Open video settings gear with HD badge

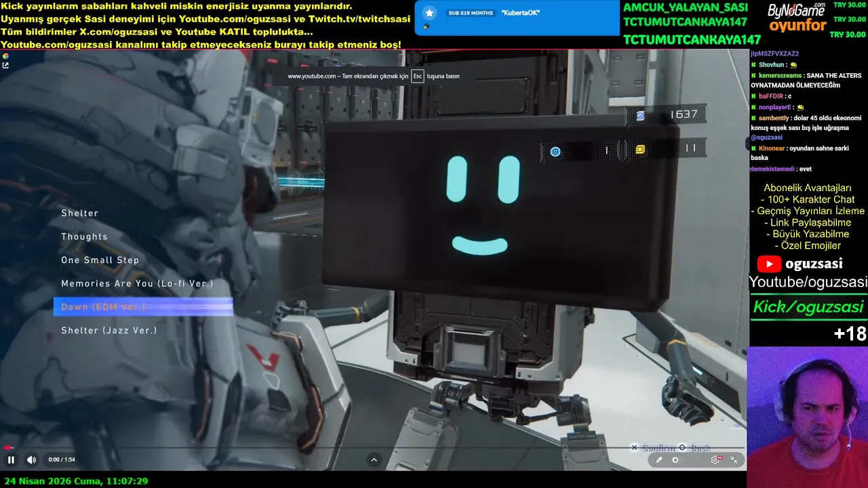click(715, 460)
